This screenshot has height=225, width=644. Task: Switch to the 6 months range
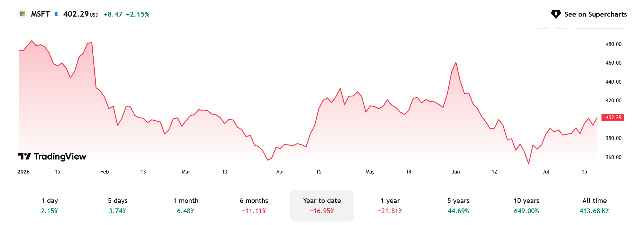coord(254,205)
